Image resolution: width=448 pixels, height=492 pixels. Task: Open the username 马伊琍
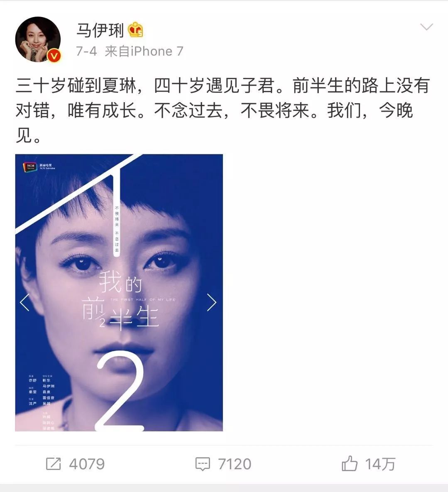coord(100,30)
